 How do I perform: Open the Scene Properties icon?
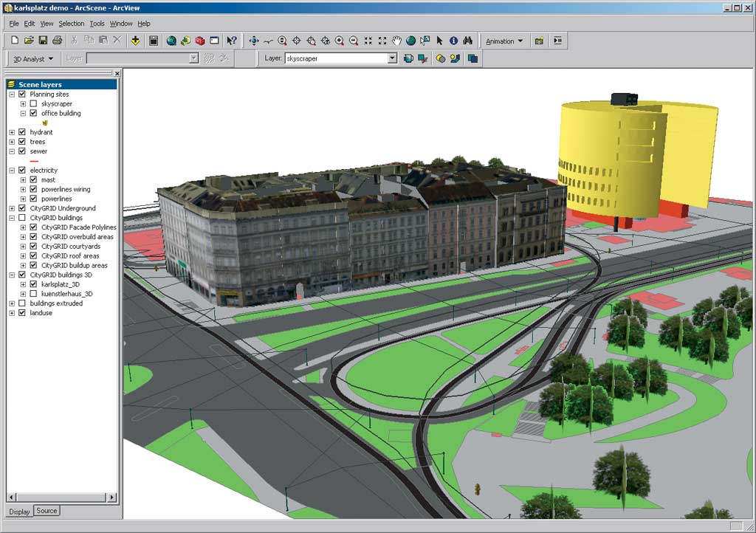click(x=154, y=41)
